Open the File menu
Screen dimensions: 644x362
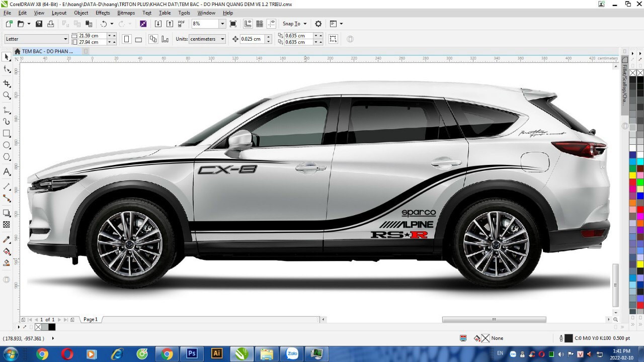7,13
